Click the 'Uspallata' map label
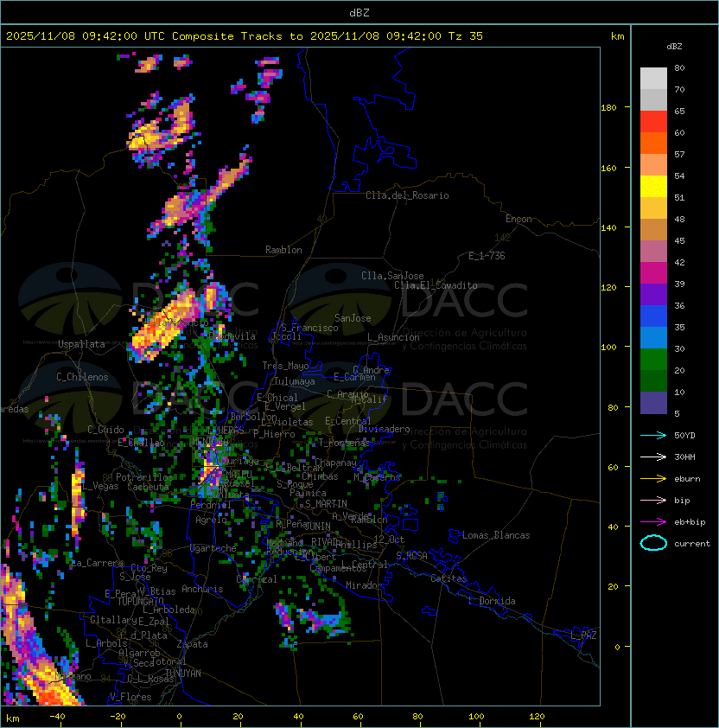The width and height of the screenshot is (719, 728). click(82, 344)
